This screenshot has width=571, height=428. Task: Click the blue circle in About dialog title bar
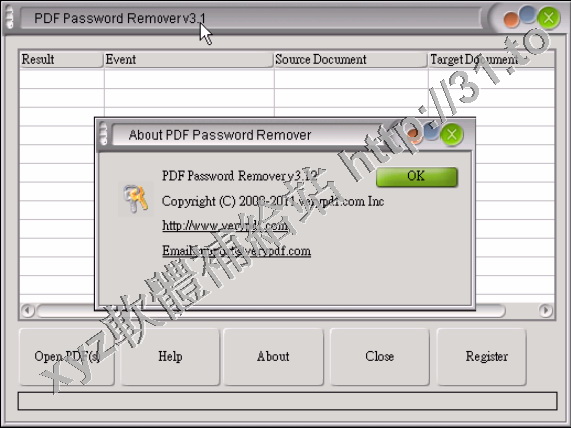(432, 132)
